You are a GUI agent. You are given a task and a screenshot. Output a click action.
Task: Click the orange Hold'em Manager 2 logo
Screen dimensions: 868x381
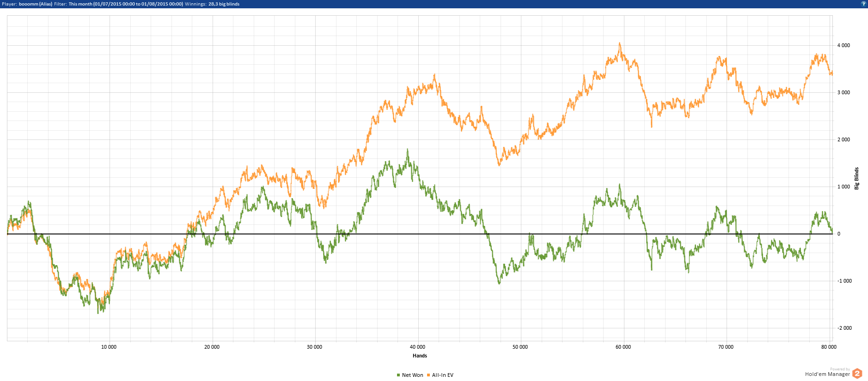tap(857, 374)
